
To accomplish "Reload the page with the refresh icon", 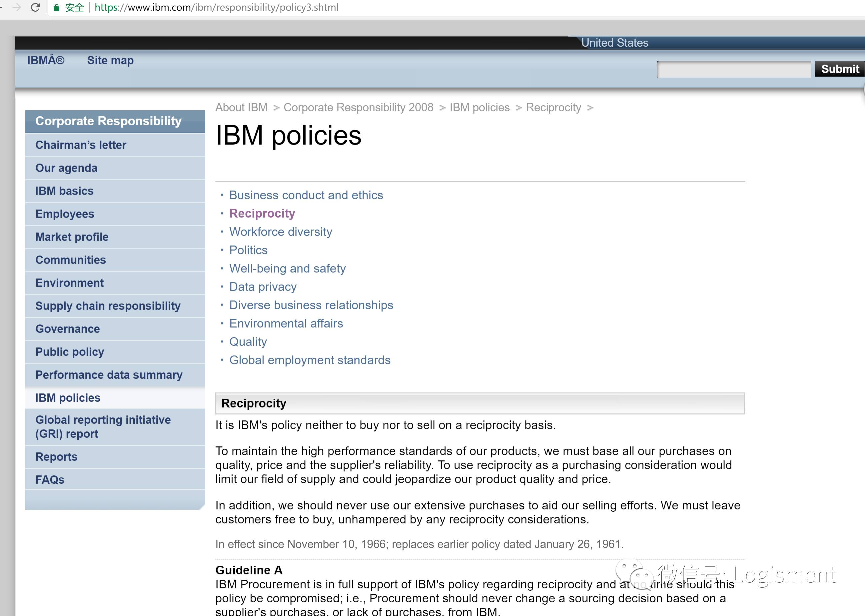I will pyautogui.click(x=35, y=7).
